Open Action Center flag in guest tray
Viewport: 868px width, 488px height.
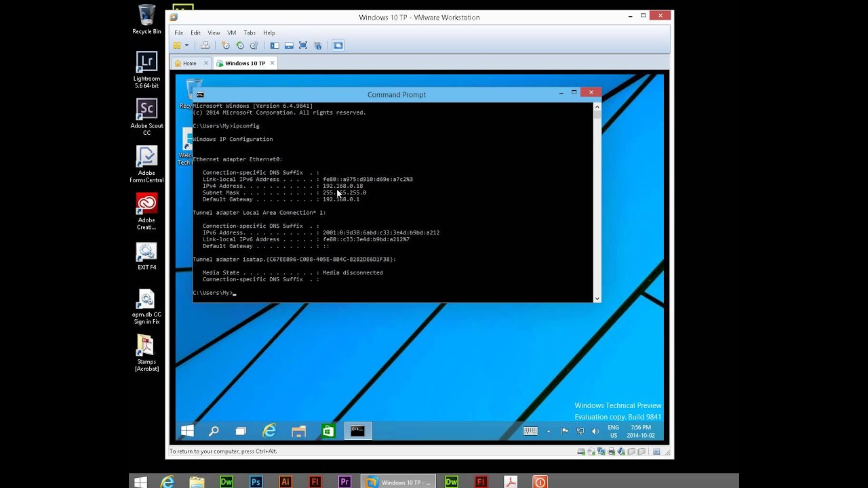565,431
